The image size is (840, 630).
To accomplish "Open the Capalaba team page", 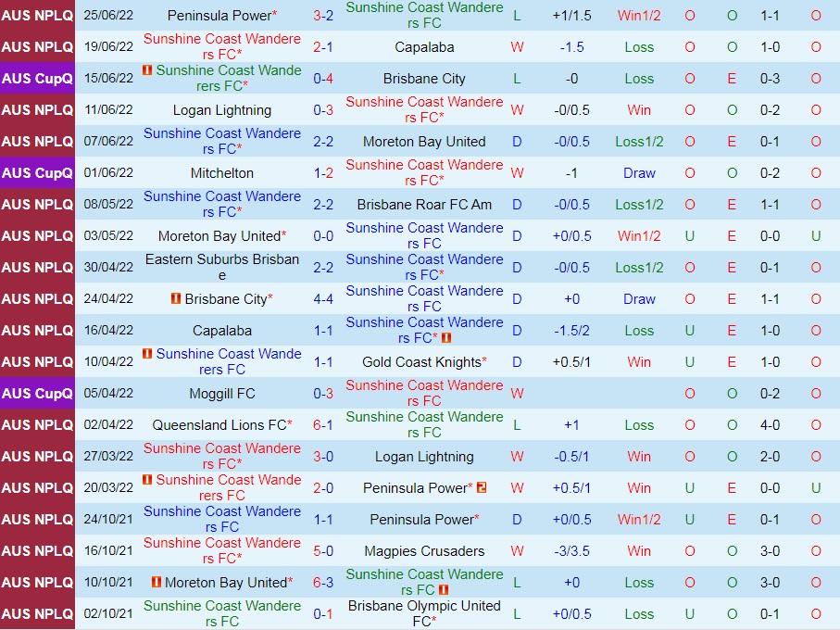I will (423, 47).
